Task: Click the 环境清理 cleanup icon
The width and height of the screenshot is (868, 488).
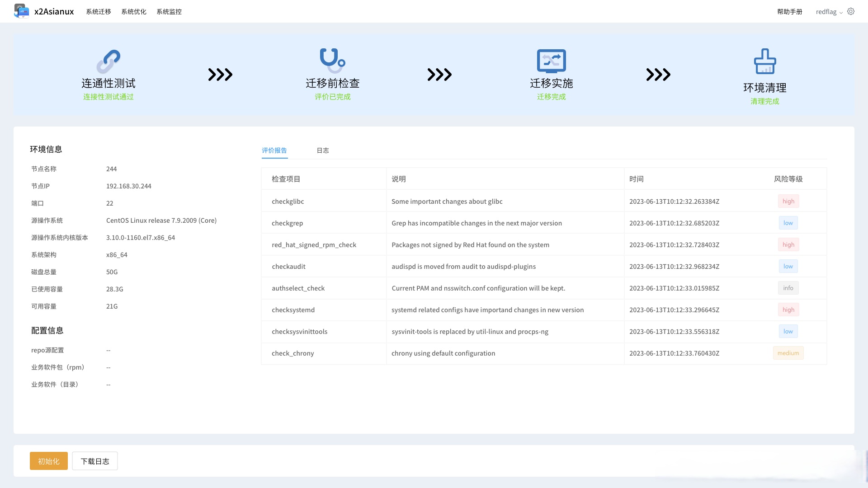Action: (765, 61)
